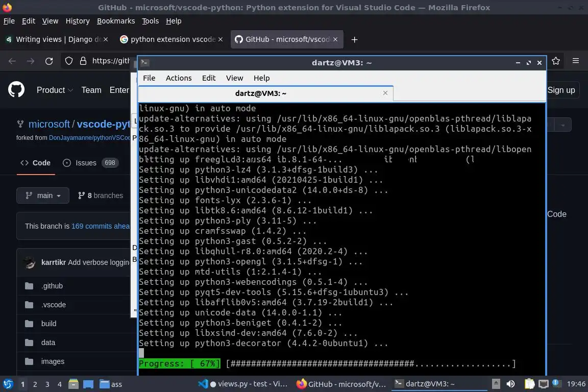Switch to views.py VS Code taskbar item
588x392 pixels.
click(243, 384)
